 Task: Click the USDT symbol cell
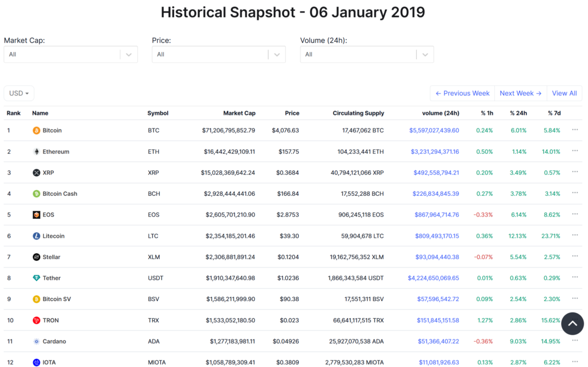[156, 278]
